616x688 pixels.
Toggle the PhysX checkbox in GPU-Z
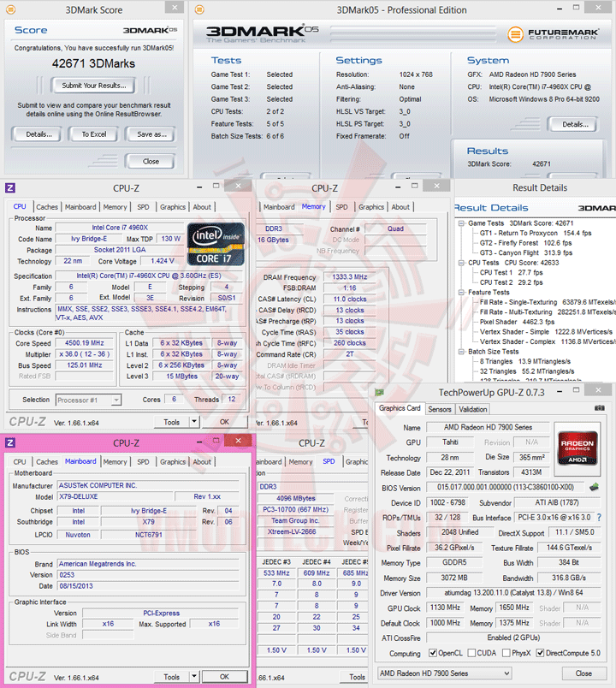tap(506, 653)
